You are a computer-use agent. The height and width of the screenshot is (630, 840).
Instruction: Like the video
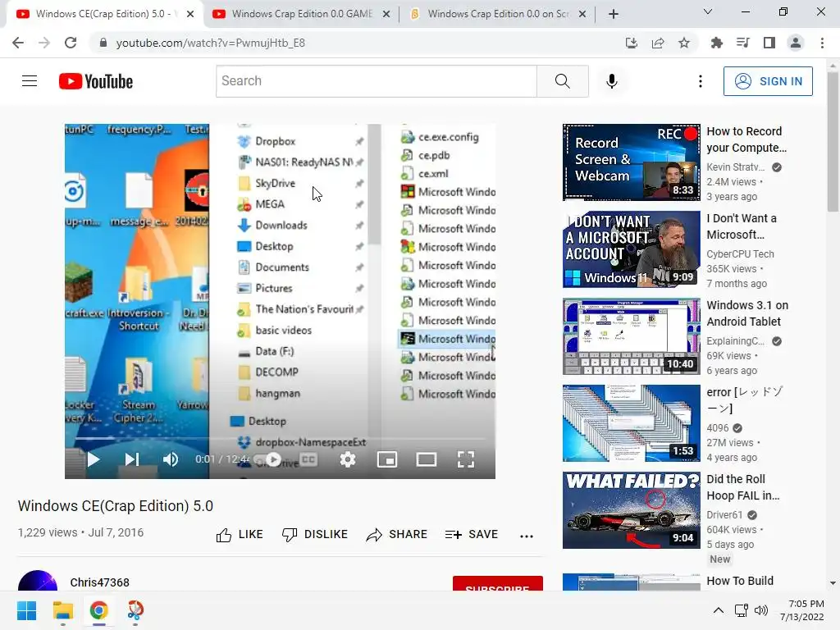239,534
